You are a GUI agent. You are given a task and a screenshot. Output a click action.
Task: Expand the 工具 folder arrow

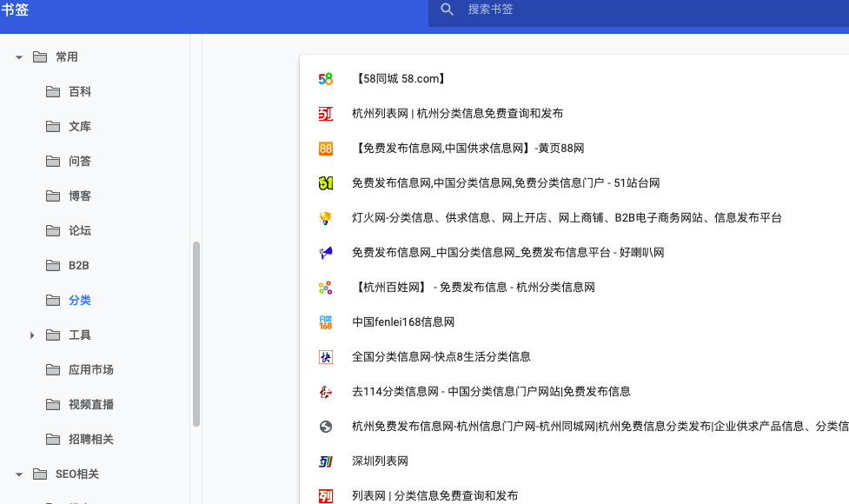(32, 335)
